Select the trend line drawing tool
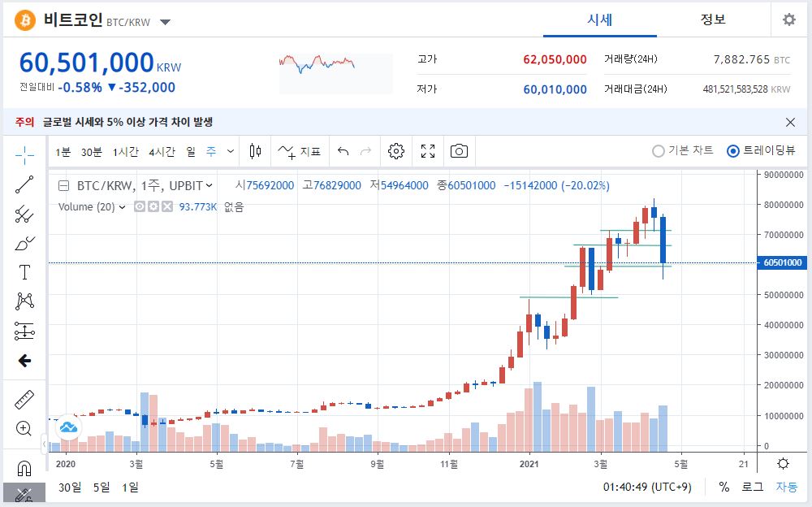 click(24, 185)
